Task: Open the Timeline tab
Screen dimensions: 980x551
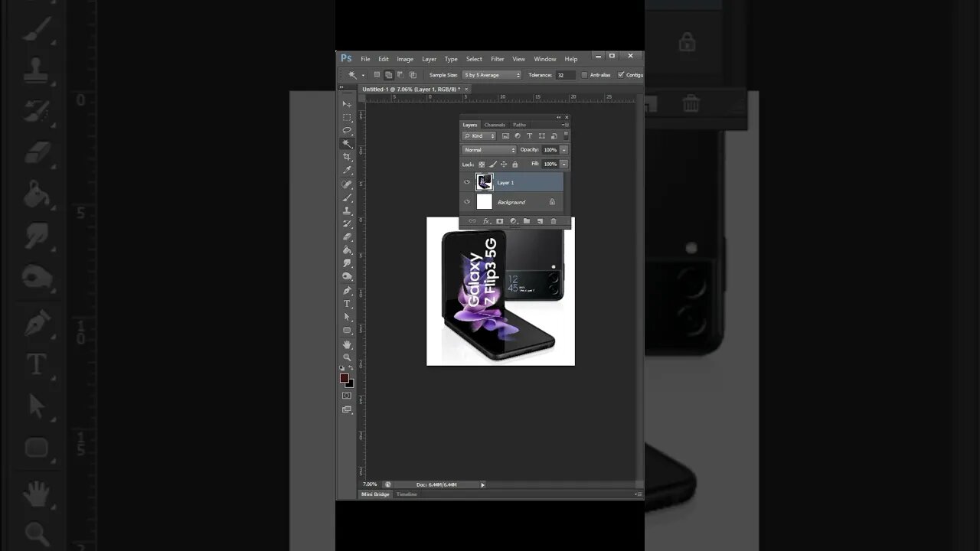Action: (x=407, y=494)
